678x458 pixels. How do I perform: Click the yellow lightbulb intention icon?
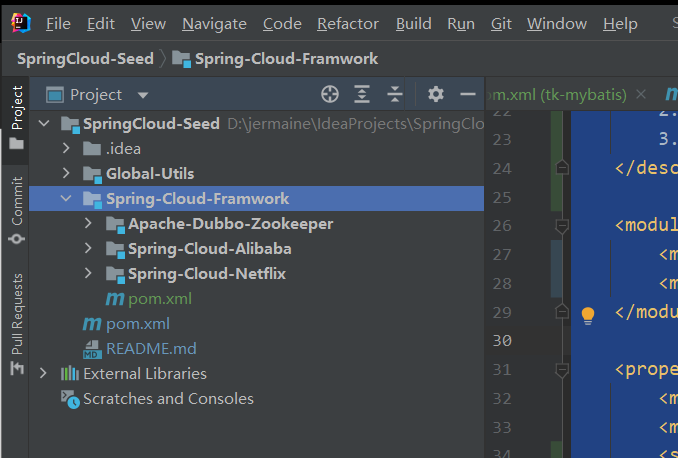(588, 315)
